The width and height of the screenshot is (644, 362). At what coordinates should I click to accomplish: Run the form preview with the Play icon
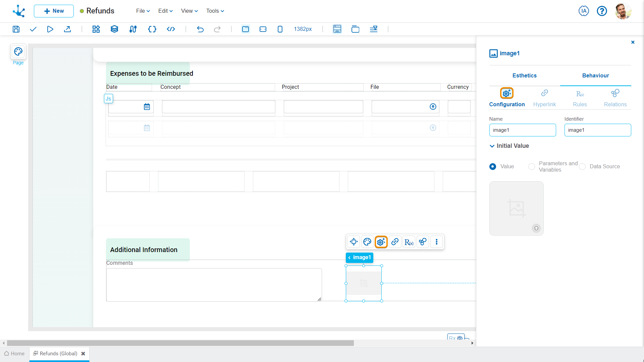(50, 29)
